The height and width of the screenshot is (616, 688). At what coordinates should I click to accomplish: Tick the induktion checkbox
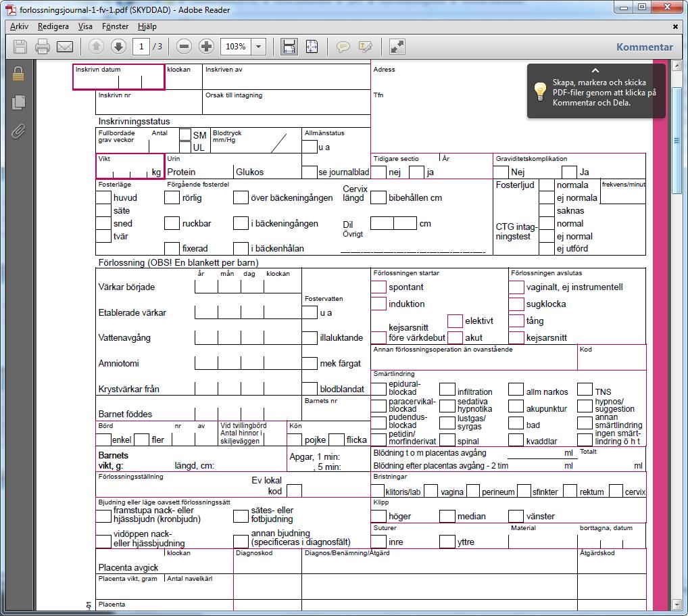378,304
